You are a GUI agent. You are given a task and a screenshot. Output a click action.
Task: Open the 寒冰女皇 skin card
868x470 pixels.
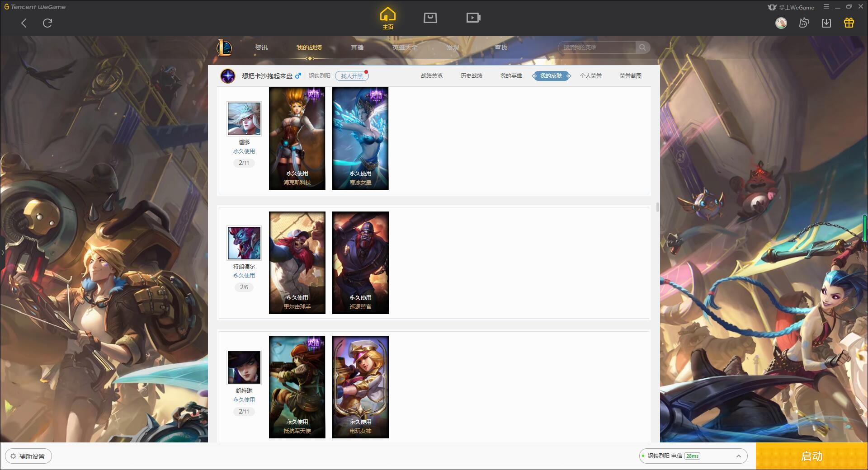[360, 138]
